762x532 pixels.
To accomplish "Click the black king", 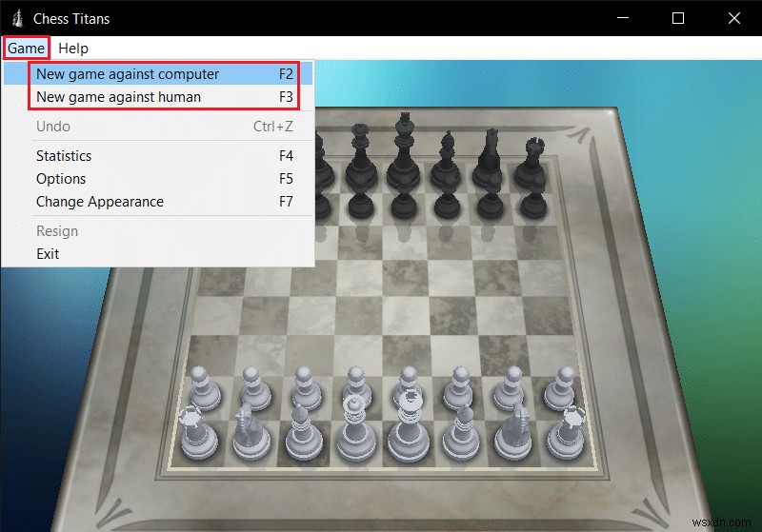I will click(x=404, y=153).
